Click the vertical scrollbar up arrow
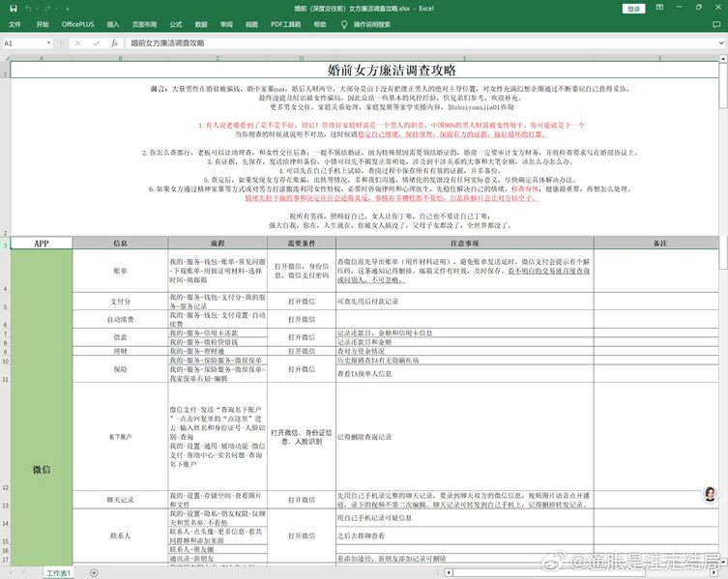Screen dimensions: 728x579 (x=723, y=59)
